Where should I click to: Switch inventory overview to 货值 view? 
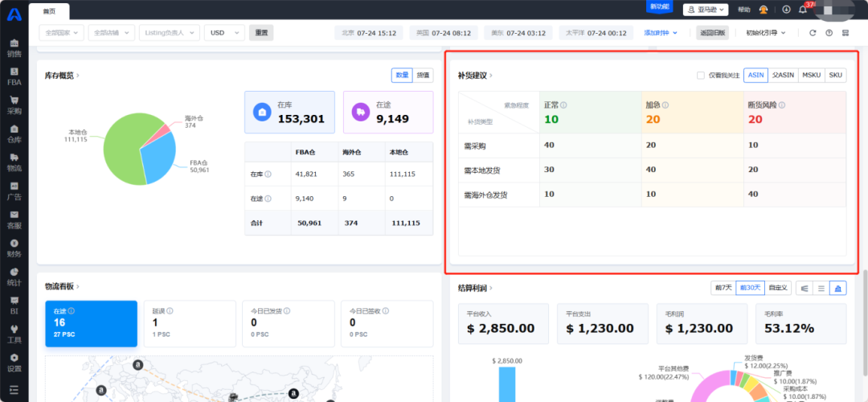click(x=423, y=75)
